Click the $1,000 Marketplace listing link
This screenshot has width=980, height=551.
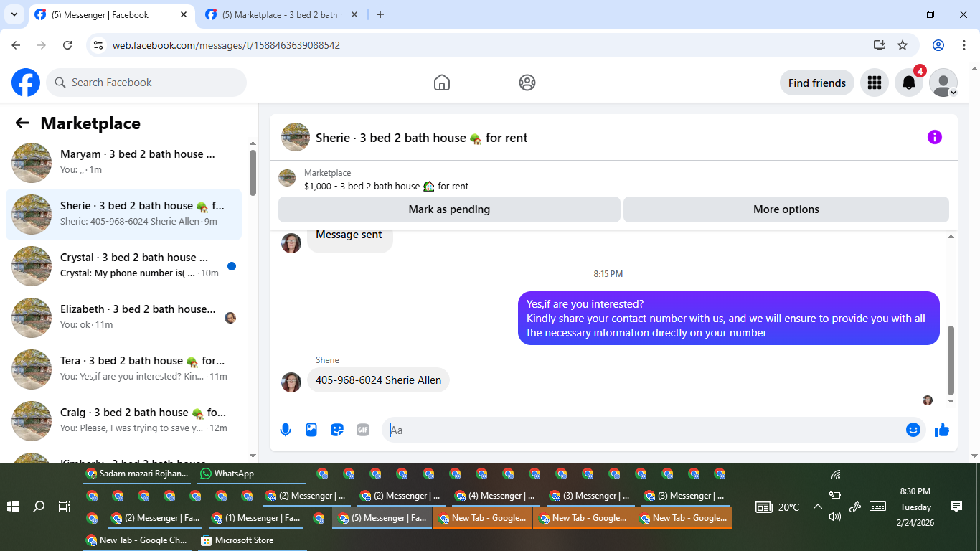click(x=386, y=186)
